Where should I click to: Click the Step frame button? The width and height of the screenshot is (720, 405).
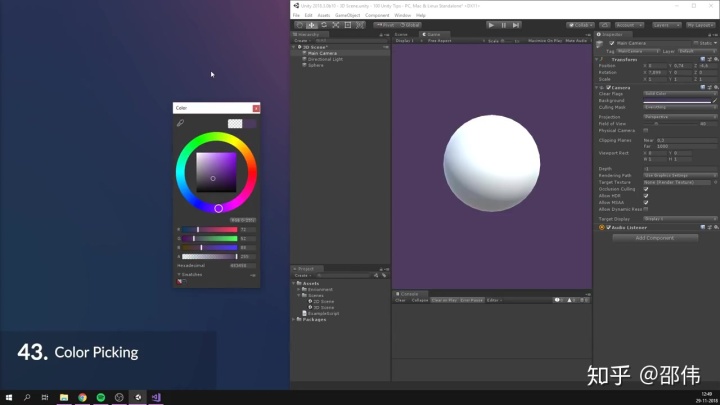[x=516, y=25]
